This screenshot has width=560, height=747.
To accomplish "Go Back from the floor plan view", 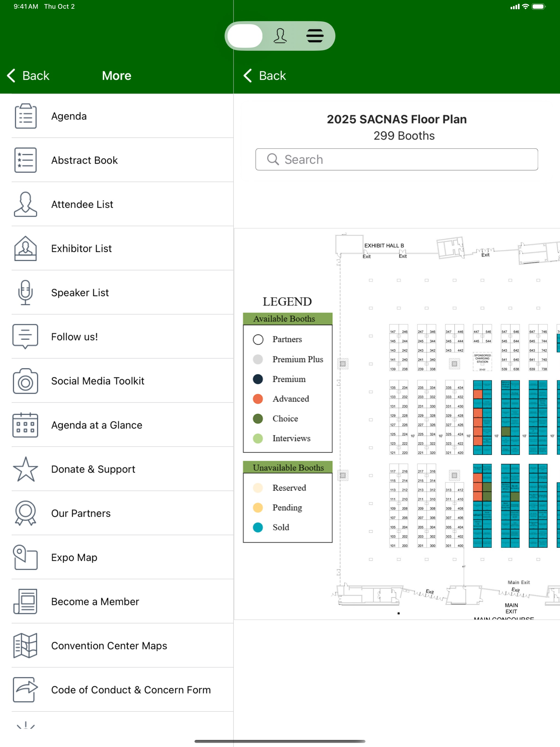I will coord(265,76).
